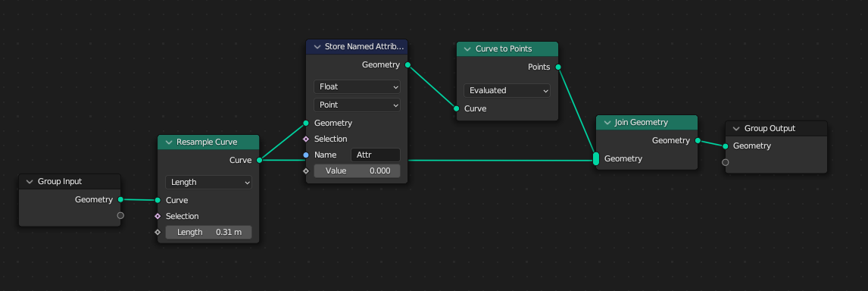Click Store Named Attribute Name socket
Viewport: 868px width, 291px height.
point(306,155)
